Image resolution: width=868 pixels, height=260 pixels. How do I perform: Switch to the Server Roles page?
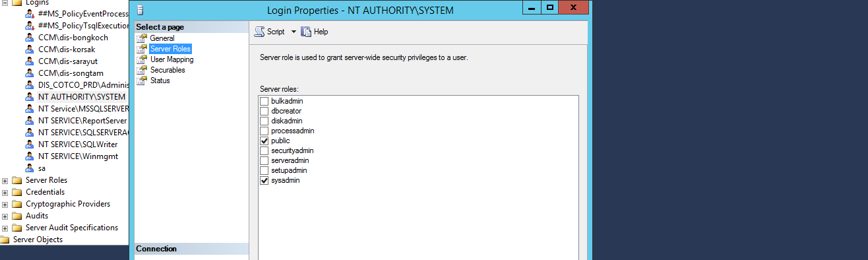click(170, 49)
